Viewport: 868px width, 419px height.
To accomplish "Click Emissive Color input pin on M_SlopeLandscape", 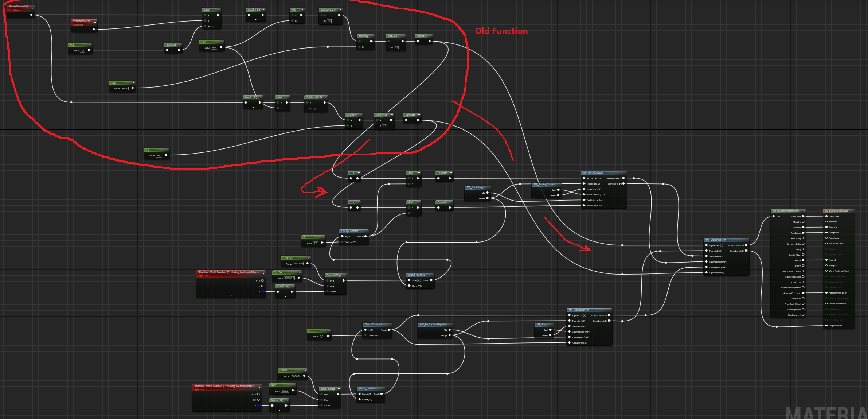I will click(826, 244).
